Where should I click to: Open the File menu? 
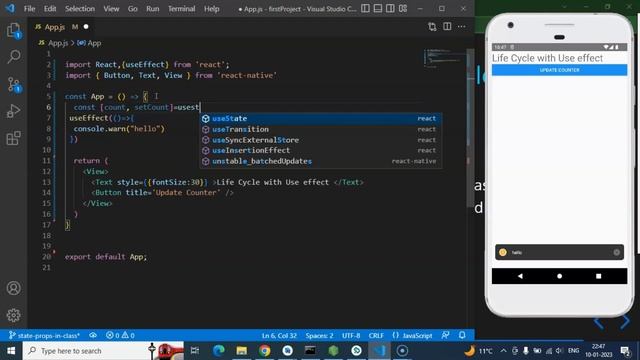coord(29,9)
